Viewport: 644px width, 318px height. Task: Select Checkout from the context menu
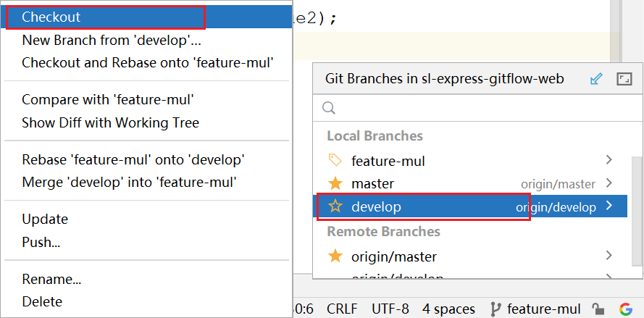(x=51, y=17)
